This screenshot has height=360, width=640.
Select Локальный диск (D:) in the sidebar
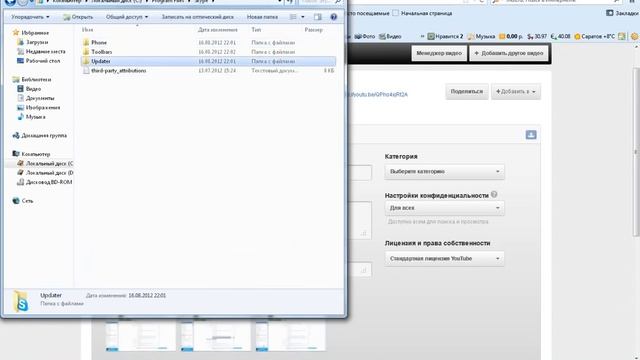(x=49, y=173)
